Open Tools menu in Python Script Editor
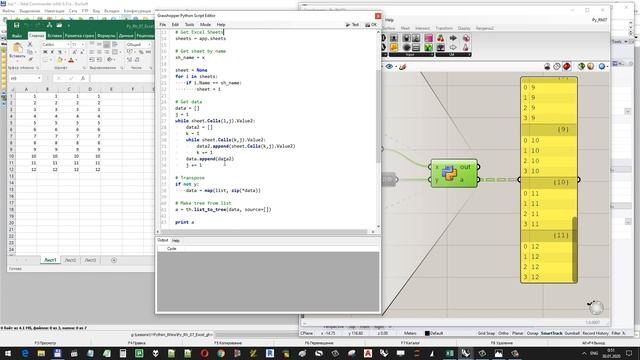This screenshot has width=640, height=360. [x=189, y=24]
